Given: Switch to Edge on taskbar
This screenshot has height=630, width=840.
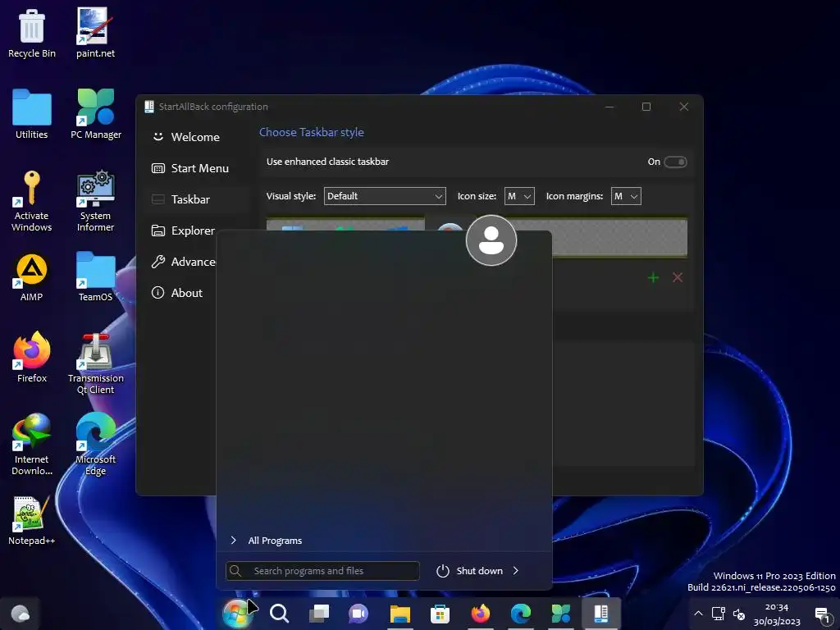Looking at the screenshot, I should coord(521,613).
